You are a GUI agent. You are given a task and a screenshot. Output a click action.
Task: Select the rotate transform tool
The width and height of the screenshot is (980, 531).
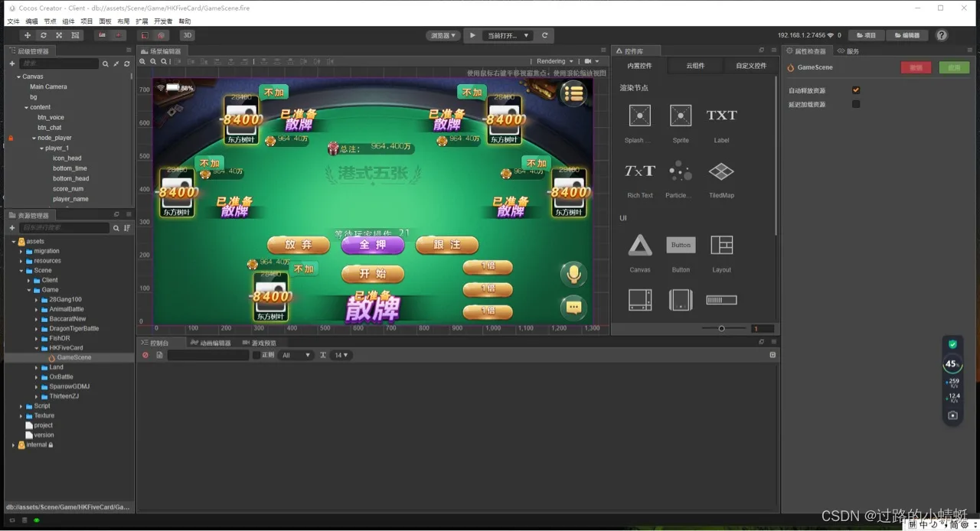[x=44, y=35]
